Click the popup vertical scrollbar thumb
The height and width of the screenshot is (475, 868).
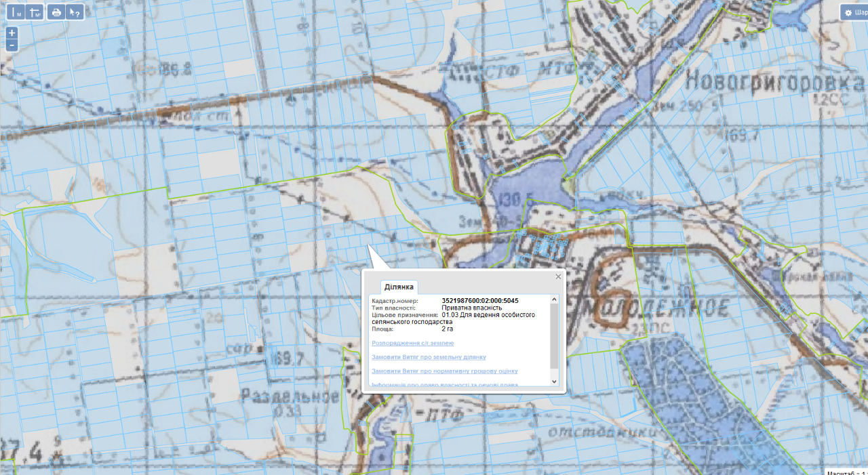click(555, 337)
